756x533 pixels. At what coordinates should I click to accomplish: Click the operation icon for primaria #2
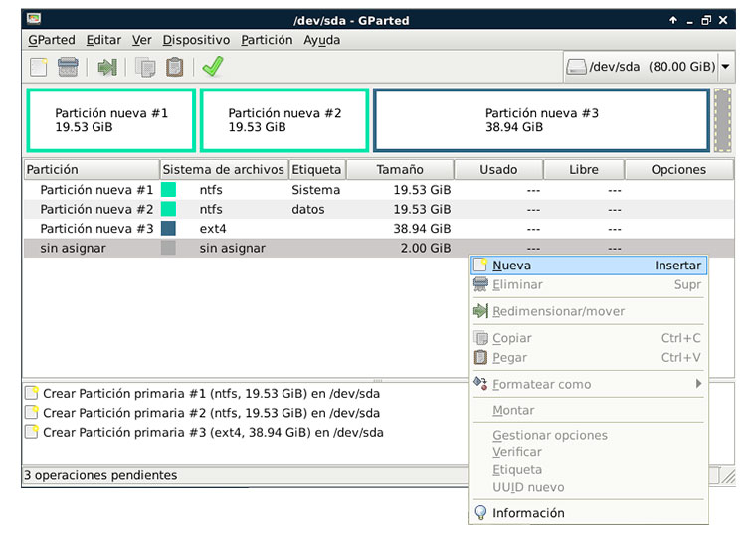pos(32,413)
